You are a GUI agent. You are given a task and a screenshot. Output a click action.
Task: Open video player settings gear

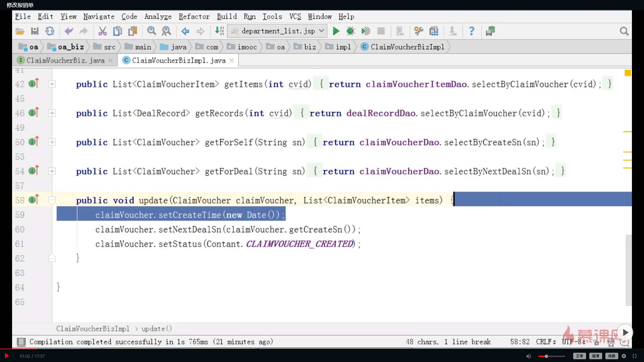tap(624, 356)
